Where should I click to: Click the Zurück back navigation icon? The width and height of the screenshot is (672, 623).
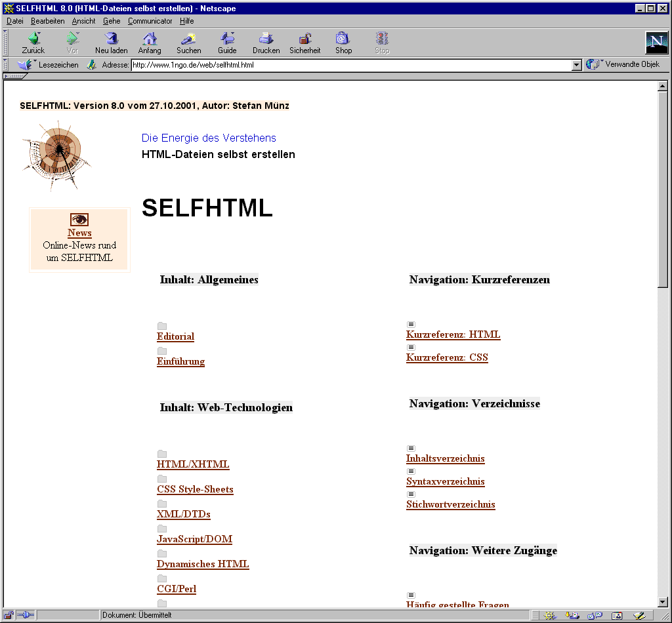(x=33, y=39)
